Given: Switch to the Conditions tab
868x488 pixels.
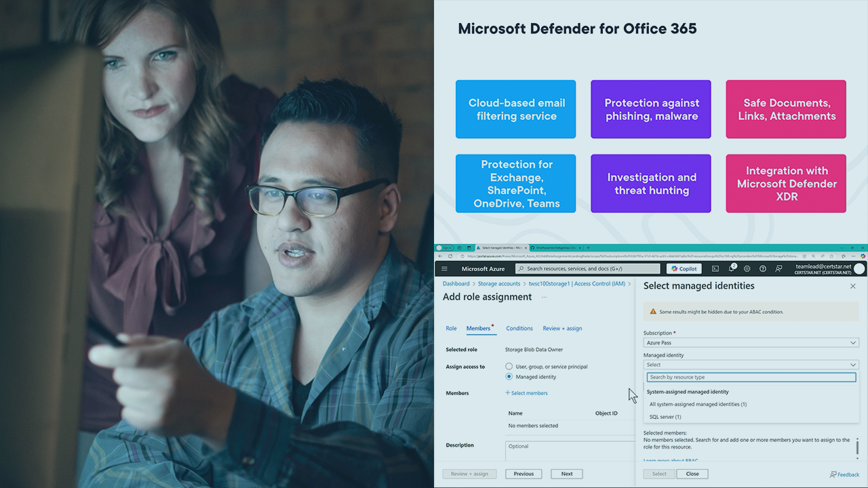Looking at the screenshot, I should [519, 329].
